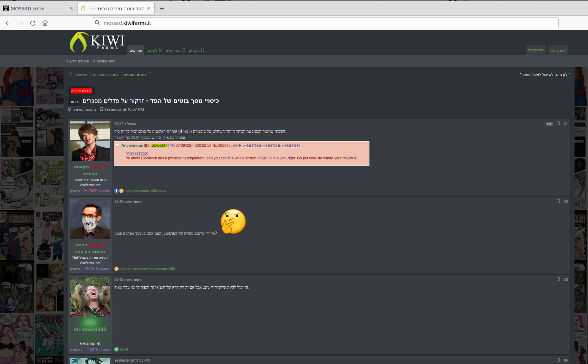Viewport: 588px width, 364px height.
Task: Open the רעגדדרו אוטיסט breadcrumb link
Action: pos(105,75)
